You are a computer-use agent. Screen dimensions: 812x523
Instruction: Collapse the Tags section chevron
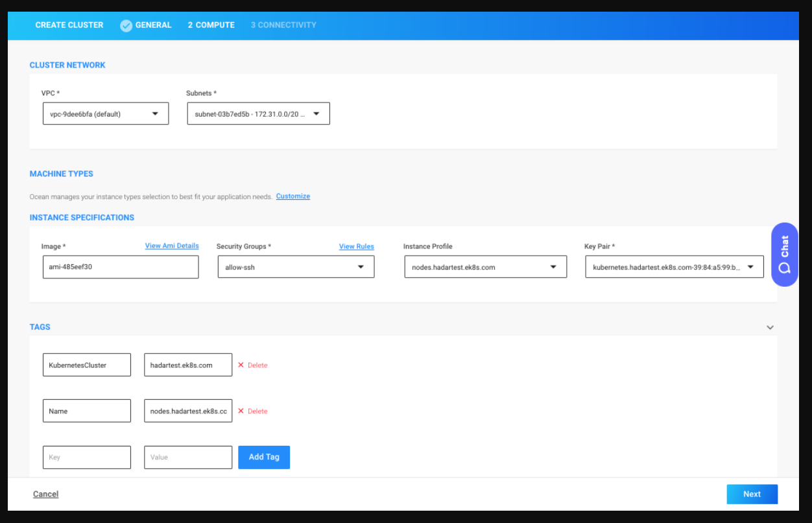pos(770,328)
